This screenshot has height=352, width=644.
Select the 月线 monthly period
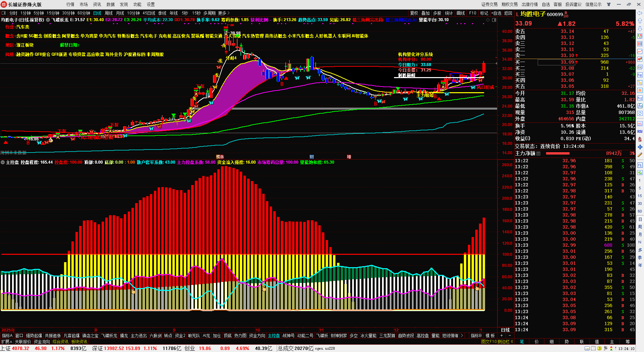coord(120,13)
